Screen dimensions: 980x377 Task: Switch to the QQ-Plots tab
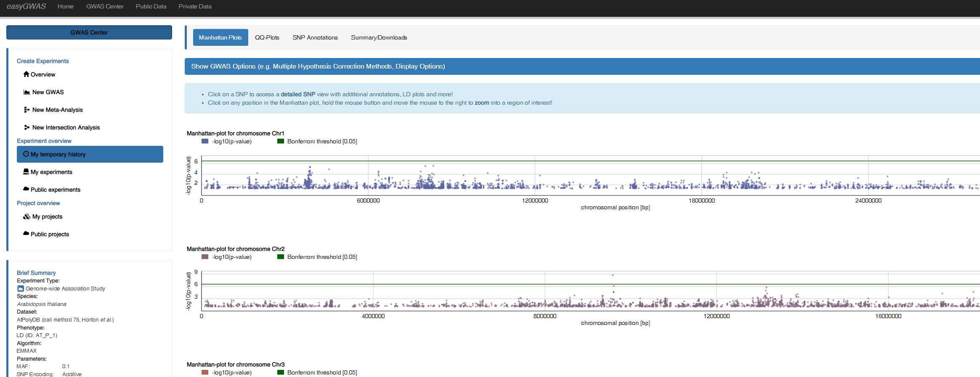267,37
